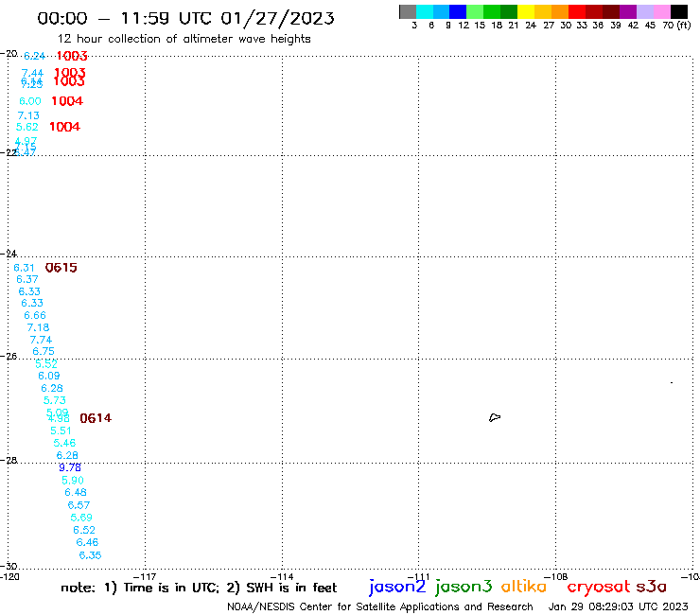Click the small island outline on the map

point(495,417)
